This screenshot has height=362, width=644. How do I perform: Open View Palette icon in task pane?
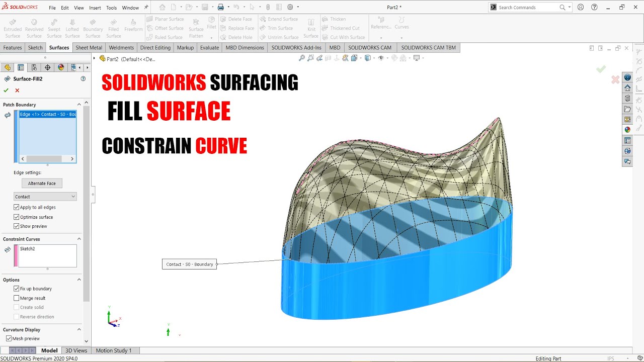point(627,120)
